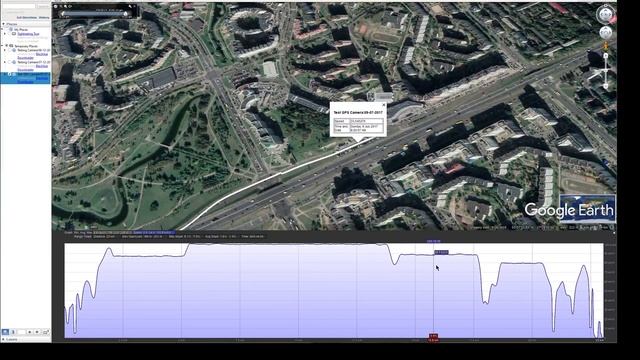Collapse the Places panel
Viewport: 640px width, 360px height.
tap(4, 24)
